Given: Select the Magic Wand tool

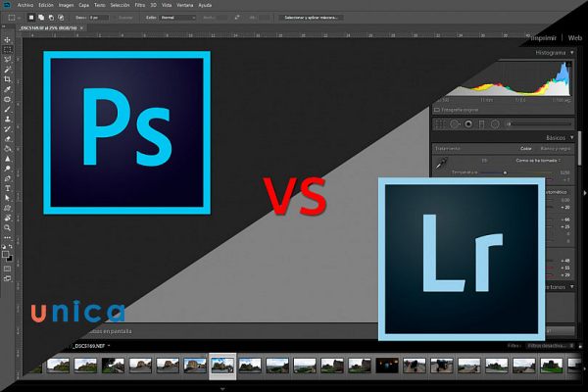Looking at the screenshot, I should click(x=8, y=70).
